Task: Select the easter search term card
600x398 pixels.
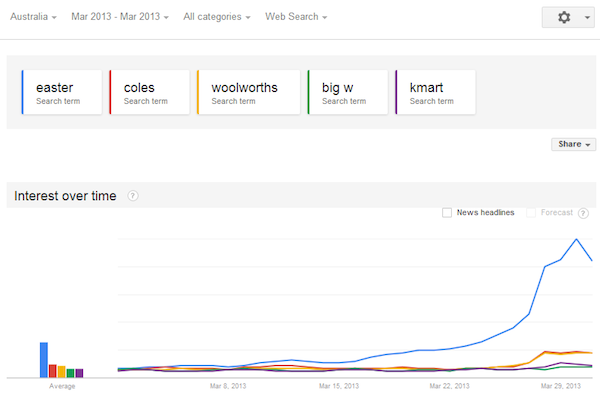Action: (x=62, y=92)
